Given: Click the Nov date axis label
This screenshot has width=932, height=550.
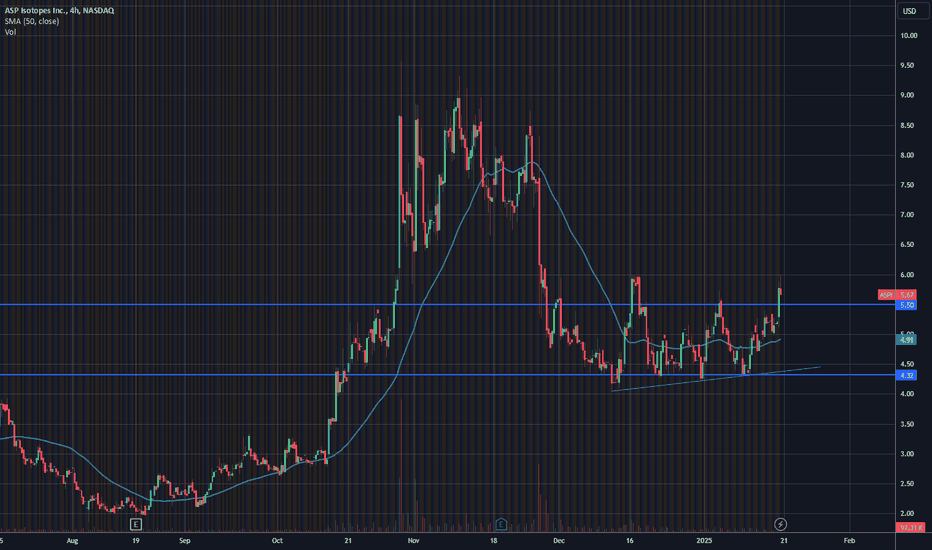Looking at the screenshot, I should tap(414, 540).
